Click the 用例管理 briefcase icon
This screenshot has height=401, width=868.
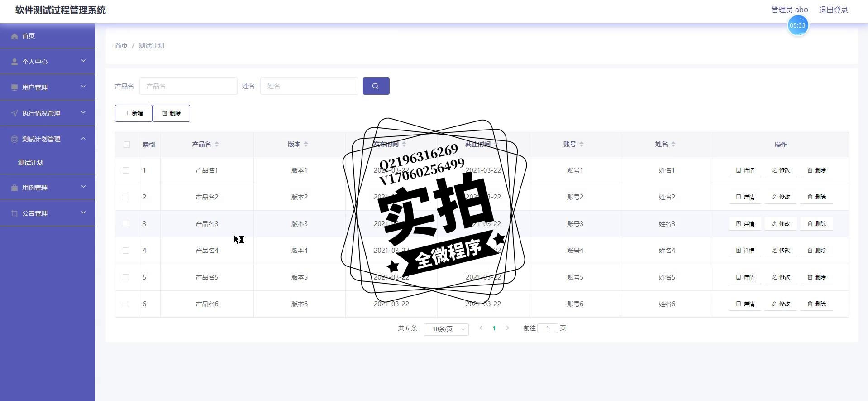coord(14,188)
